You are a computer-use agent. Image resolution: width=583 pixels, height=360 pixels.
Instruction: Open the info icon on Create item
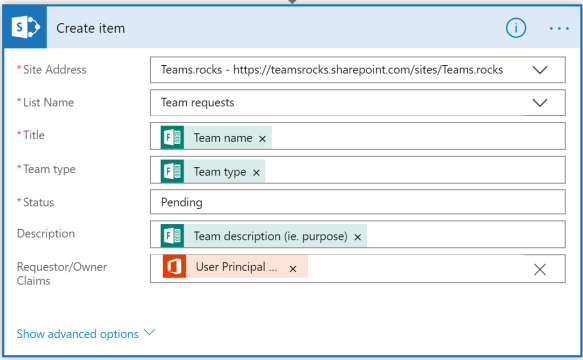pyautogui.click(x=516, y=28)
